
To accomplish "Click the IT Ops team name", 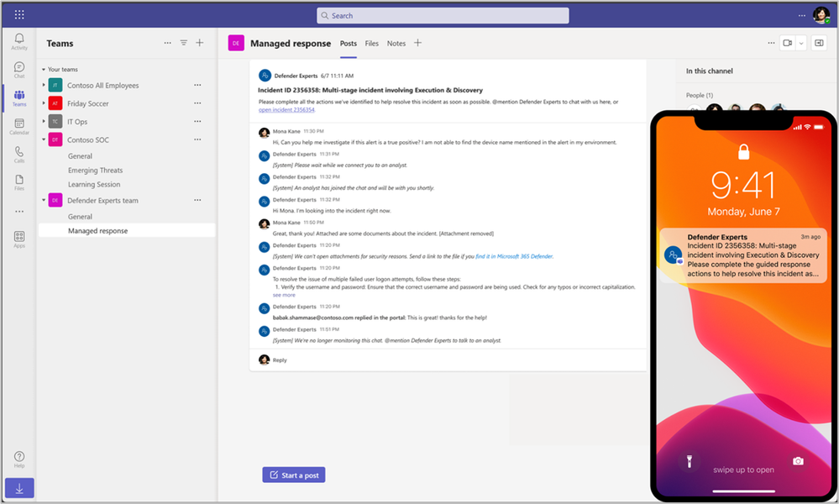I will [x=77, y=122].
